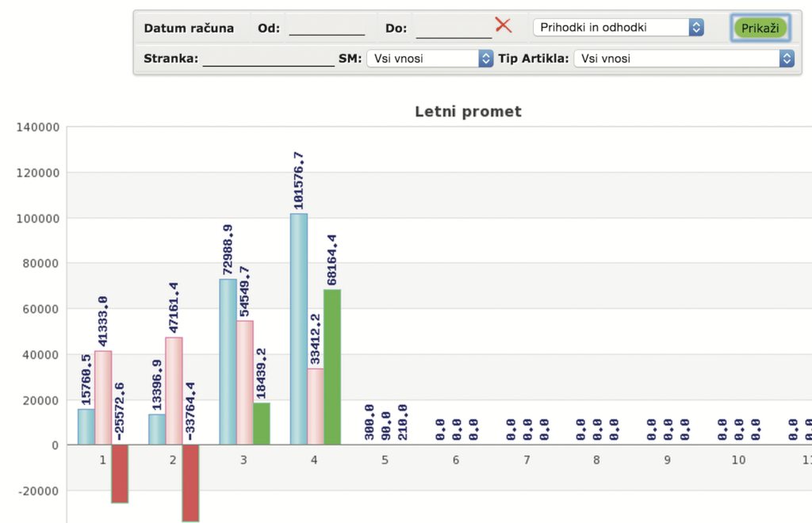This screenshot has width=812, height=523.
Task: Click the blue bar labeled 101576.7
Action: (x=298, y=329)
